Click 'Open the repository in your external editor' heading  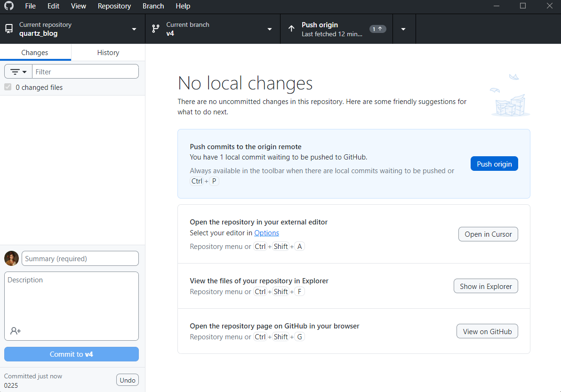pyautogui.click(x=259, y=222)
